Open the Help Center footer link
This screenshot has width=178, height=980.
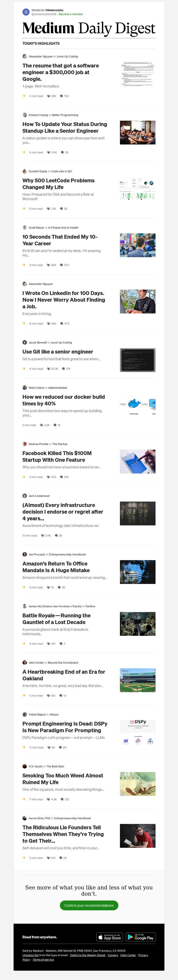pyautogui.click(x=128, y=955)
